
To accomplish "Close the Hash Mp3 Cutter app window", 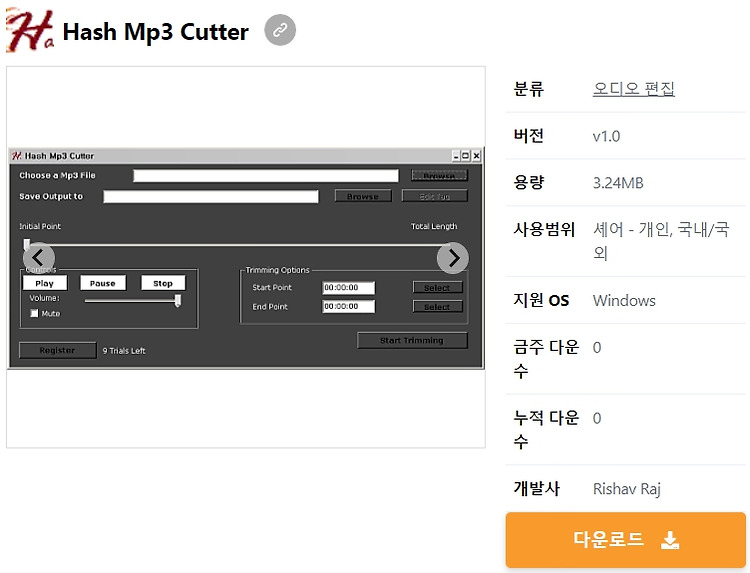I will pos(476,156).
